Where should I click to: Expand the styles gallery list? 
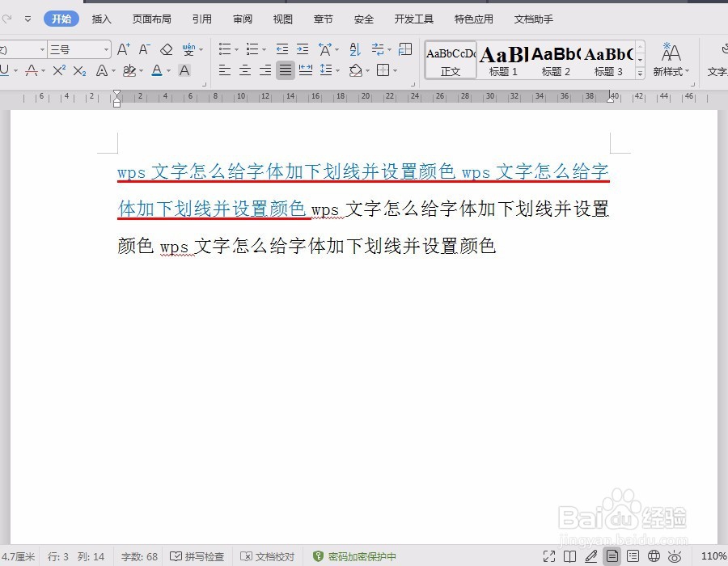pos(641,73)
